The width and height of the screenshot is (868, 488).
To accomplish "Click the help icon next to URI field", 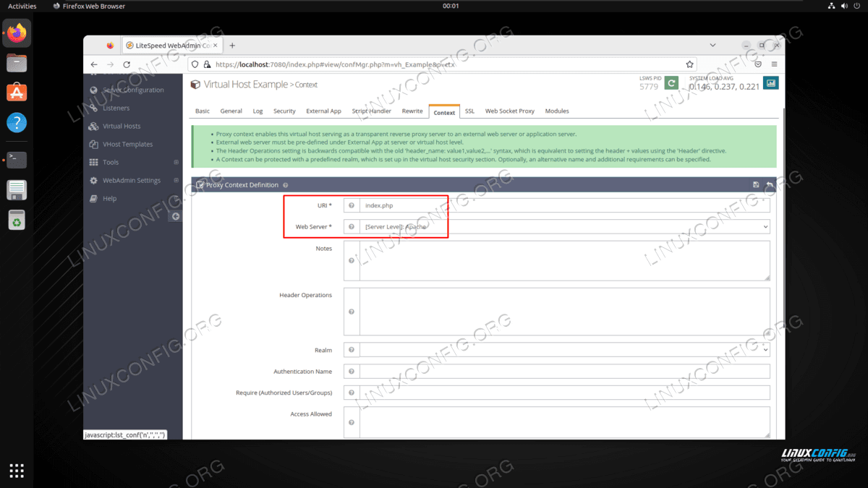I will click(352, 205).
